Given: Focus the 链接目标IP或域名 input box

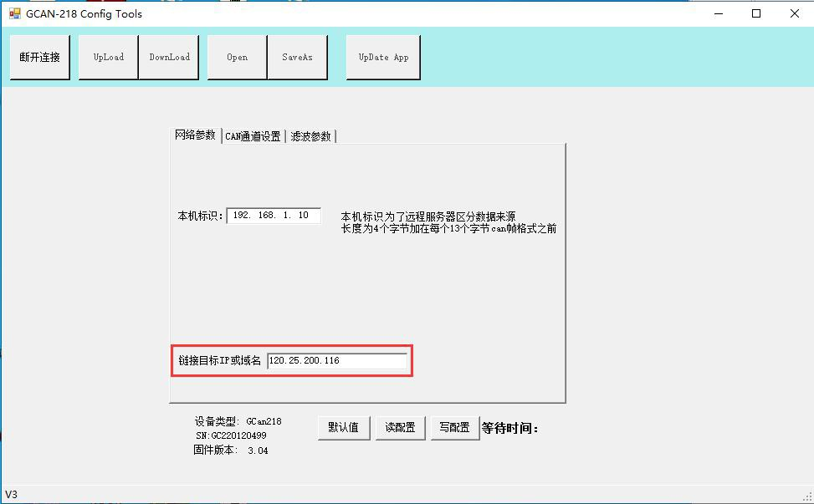Looking at the screenshot, I should click(336, 361).
